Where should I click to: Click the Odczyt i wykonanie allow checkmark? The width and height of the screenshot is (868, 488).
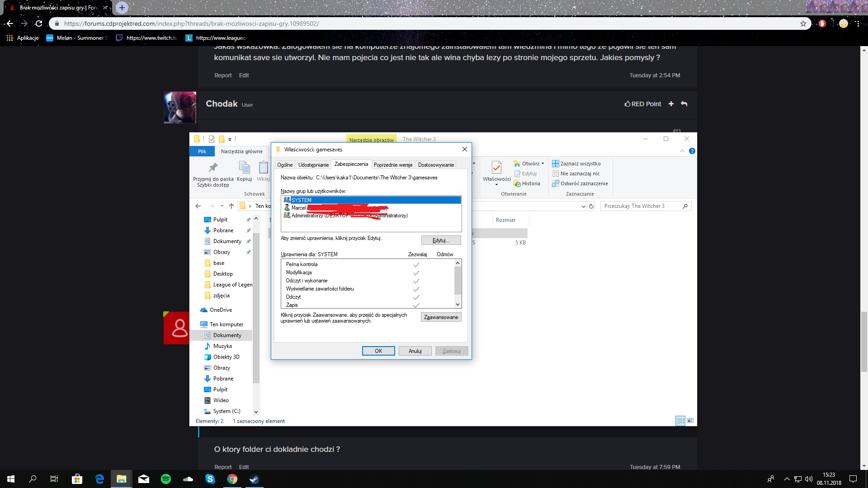416,281
